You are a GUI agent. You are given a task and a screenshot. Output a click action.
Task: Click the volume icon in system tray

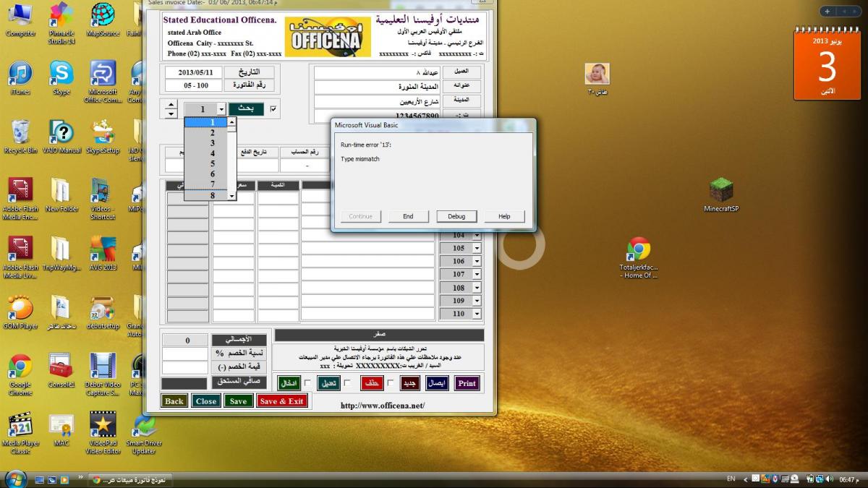tap(829, 479)
